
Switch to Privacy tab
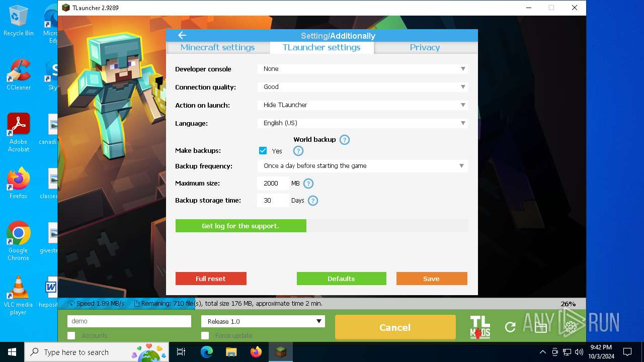(425, 47)
